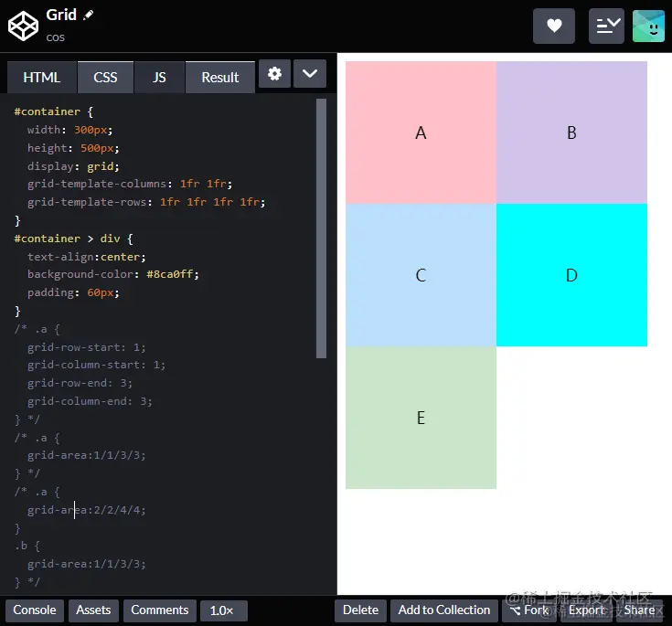Fork this pen
Image resolution: width=672 pixels, height=626 pixels.
pos(529,610)
